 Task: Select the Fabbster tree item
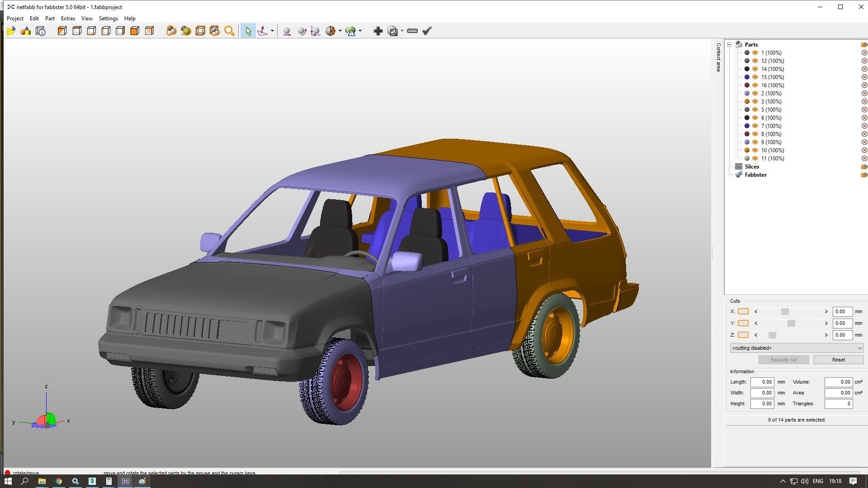755,175
